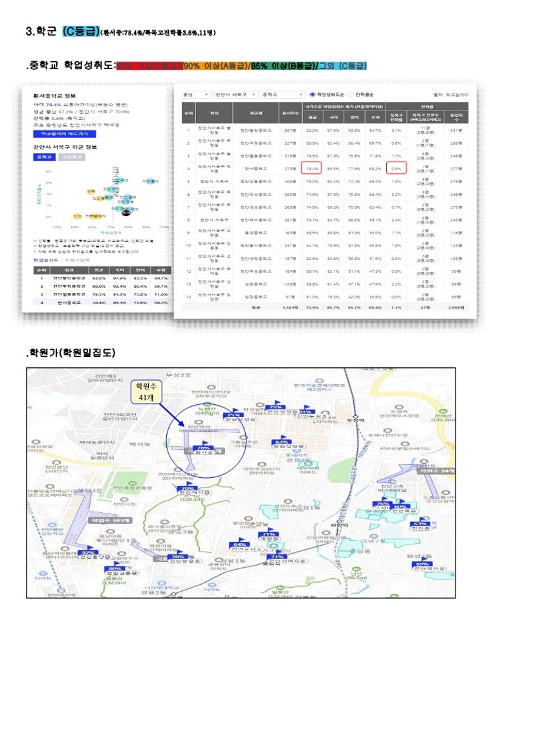Open the 중학교 school-type dropdown
The width and height of the screenshot is (535, 756).
283,94
